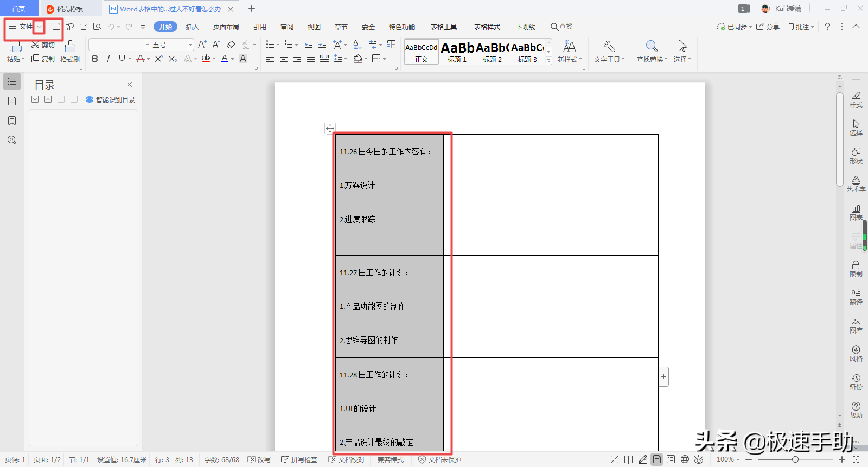868x467 pixels.
Task: Click the sort A-Z icon
Action: (x=358, y=45)
